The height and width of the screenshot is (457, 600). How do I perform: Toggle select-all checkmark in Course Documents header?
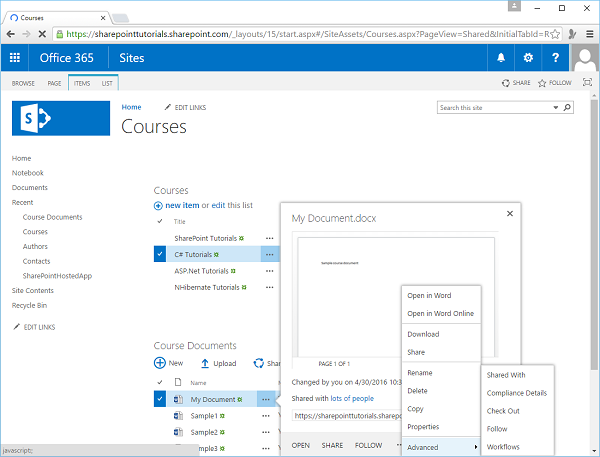pyautogui.click(x=160, y=382)
